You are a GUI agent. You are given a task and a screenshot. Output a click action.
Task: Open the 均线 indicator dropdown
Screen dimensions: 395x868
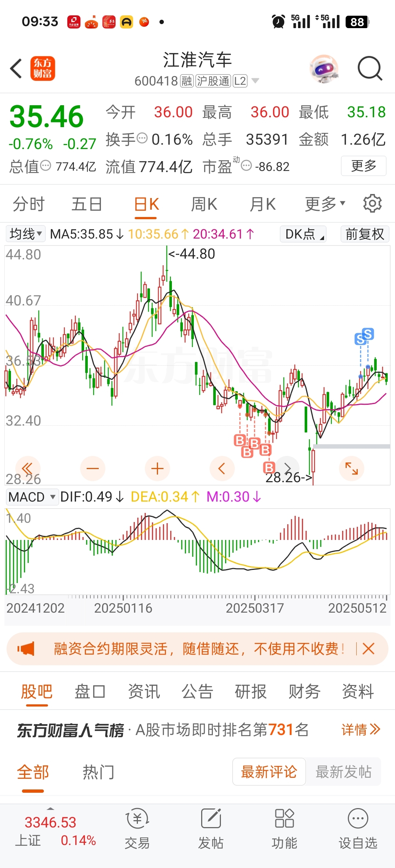click(26, 234)
